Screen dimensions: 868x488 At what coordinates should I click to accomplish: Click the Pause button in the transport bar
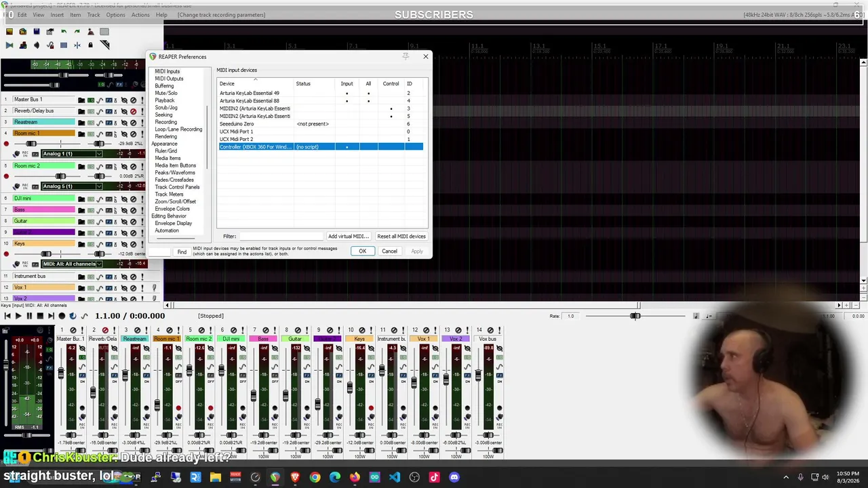[x=29, y=316]
